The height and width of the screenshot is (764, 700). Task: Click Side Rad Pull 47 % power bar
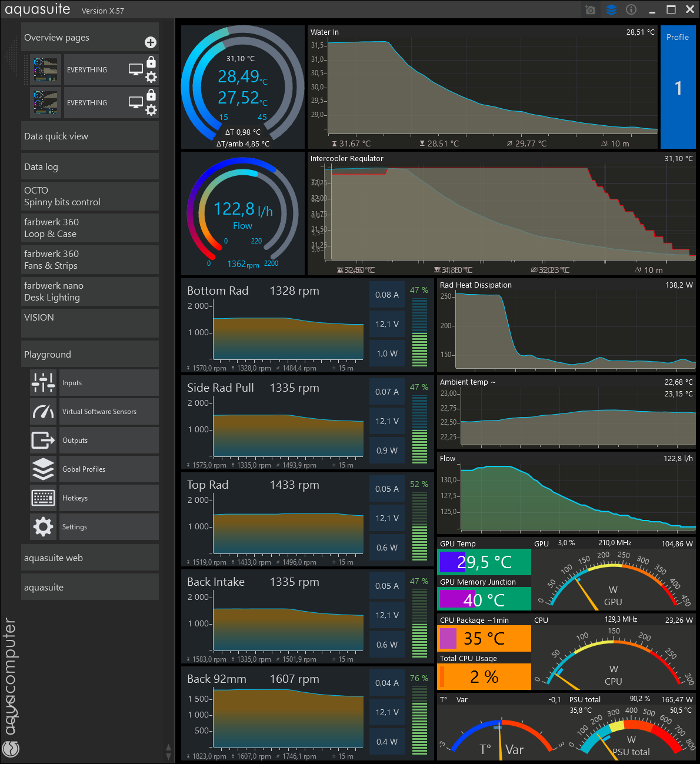coord(419,429)
